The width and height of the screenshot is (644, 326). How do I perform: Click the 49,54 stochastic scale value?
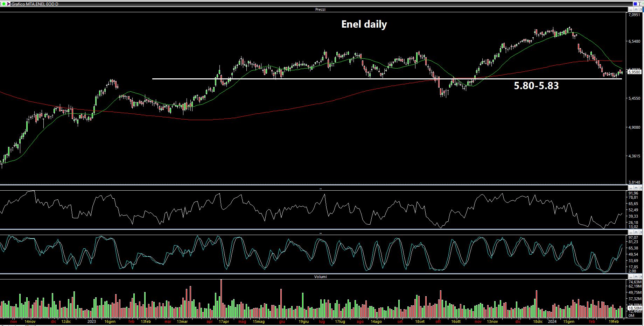click(x=633, y=254)
